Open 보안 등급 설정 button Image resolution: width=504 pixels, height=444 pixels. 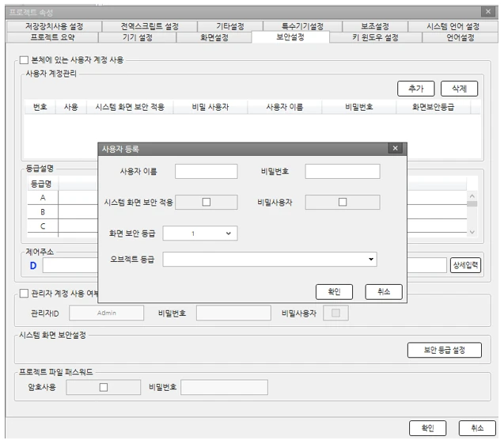pos(445,350)
